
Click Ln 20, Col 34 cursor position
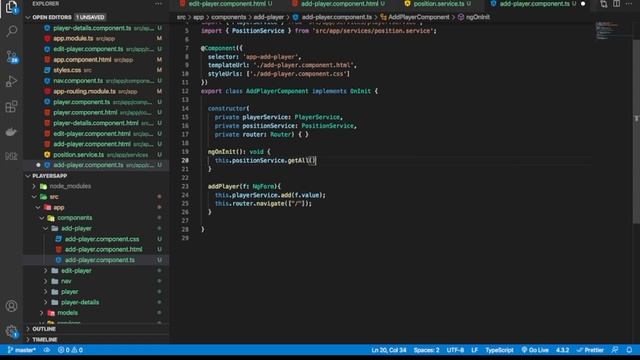point(389,350)
